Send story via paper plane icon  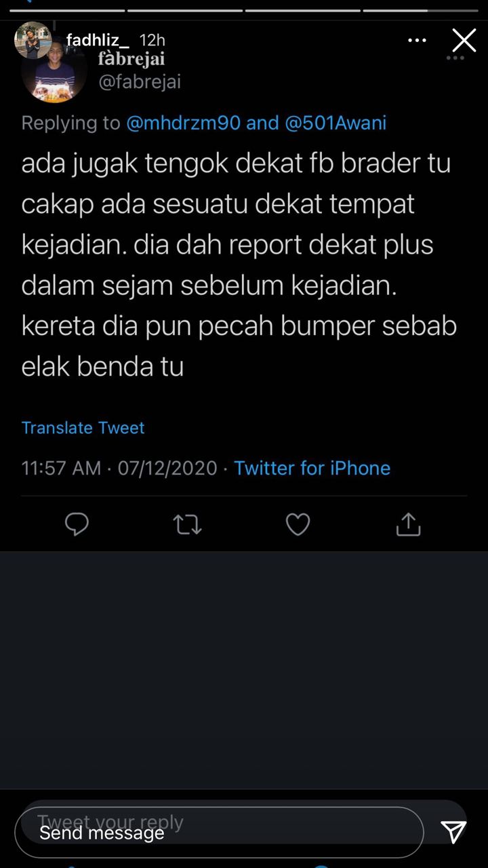pyautogui.click(x=453, y=831)
